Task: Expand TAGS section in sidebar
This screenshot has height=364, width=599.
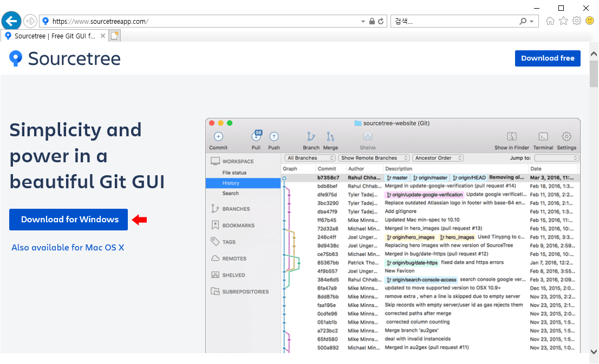Action: (x=229, y=242)
